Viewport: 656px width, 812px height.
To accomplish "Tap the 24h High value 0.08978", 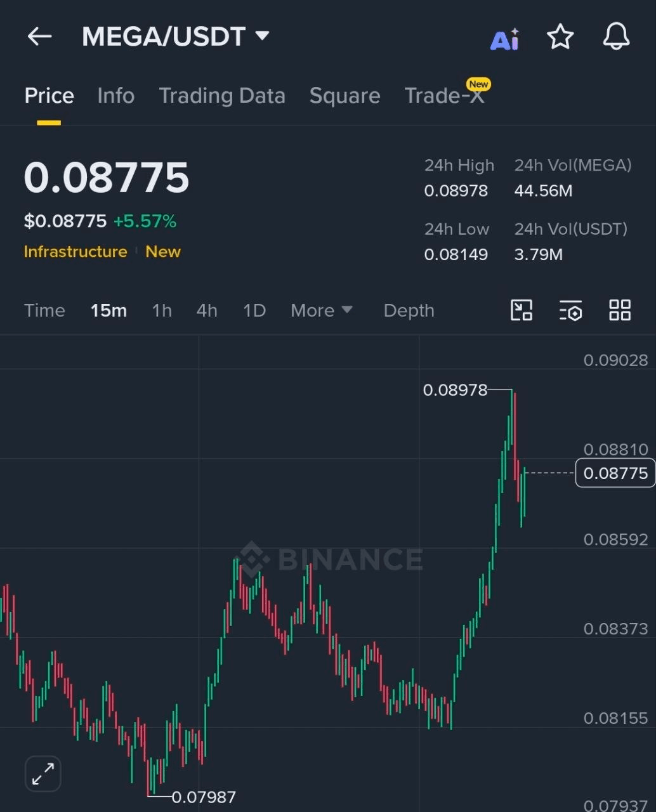I will 456,191.
